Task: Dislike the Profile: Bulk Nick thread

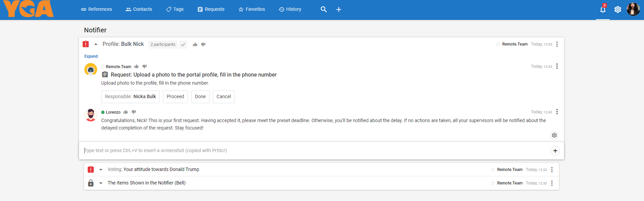Action: [x=203, y=45]
